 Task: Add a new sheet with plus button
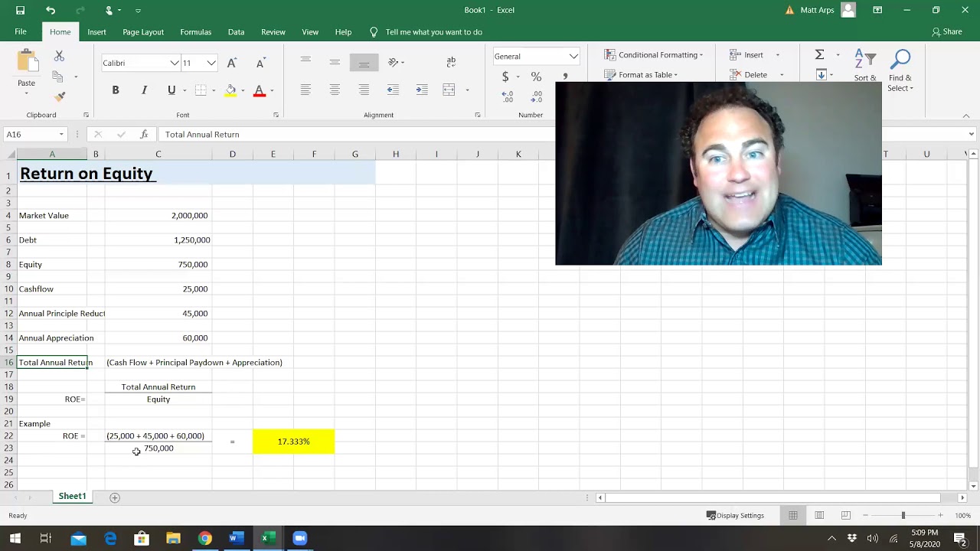pos(115,497)
